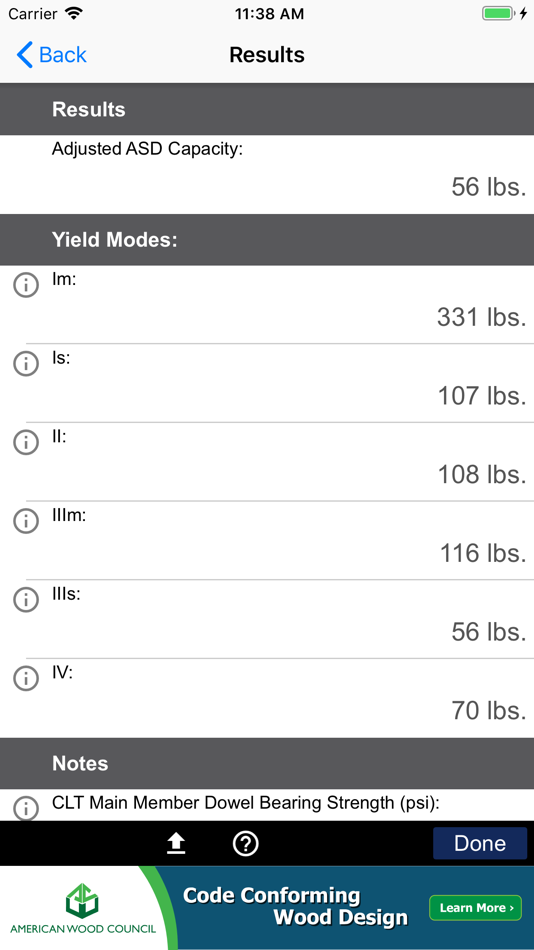Screen dimensions: 534x950
Task: Select the IV 70 lbs. row
Action: (x=267, y=699)
